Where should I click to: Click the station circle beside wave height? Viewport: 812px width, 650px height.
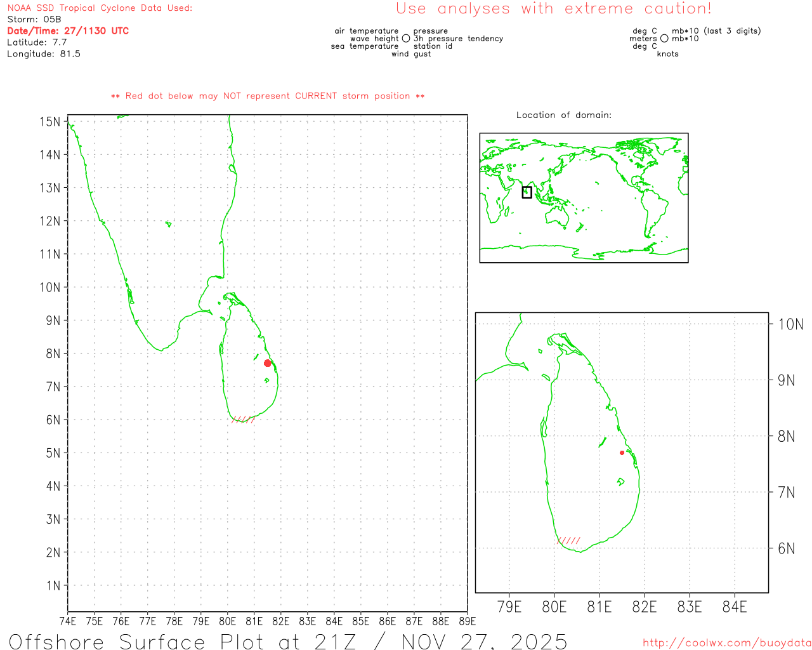[406, 39]
